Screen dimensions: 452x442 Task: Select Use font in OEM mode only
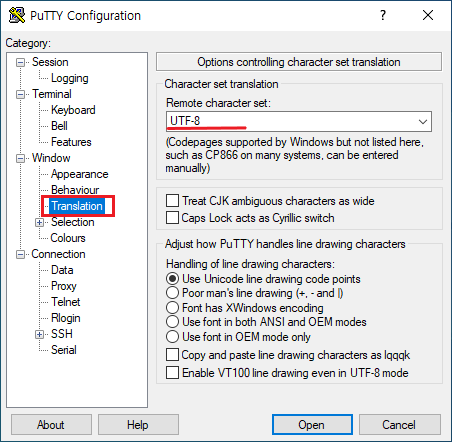[x=172, y=337]
